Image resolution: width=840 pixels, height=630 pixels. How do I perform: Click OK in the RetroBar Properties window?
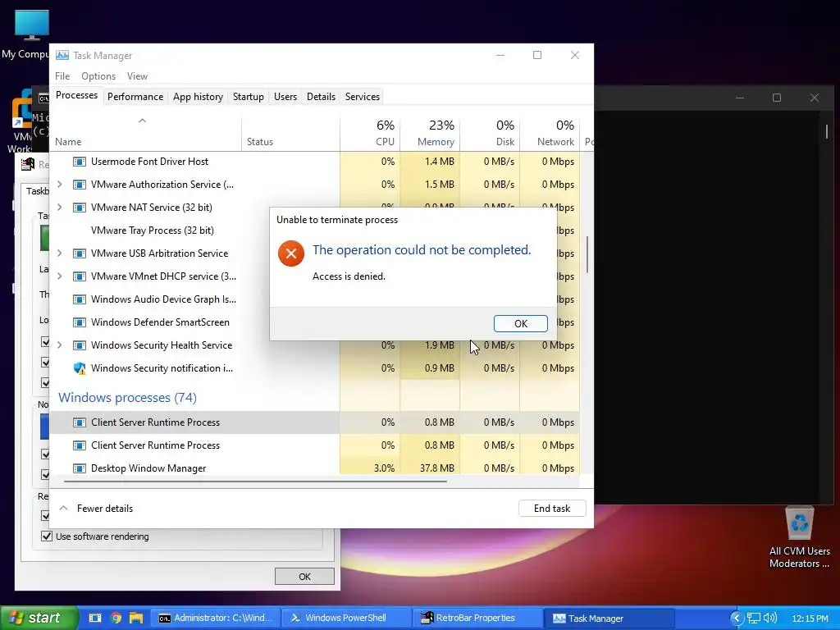[x=304, y=577]
